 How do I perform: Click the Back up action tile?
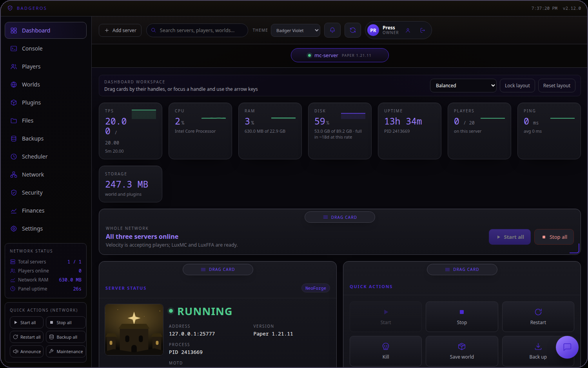point(538,351)
